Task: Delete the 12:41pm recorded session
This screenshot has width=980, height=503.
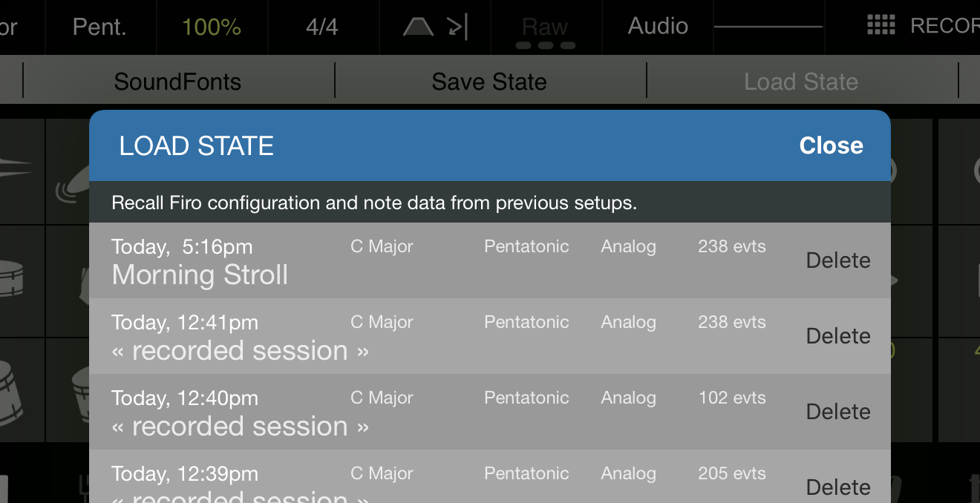Action: (838, 336)
